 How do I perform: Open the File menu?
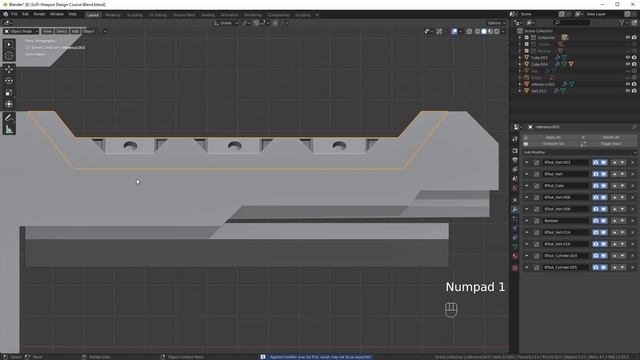pos(14,14)
